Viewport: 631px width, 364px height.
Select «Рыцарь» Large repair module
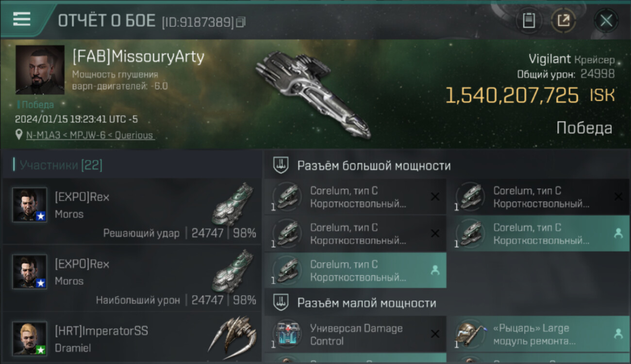click(x=538, y=334)
